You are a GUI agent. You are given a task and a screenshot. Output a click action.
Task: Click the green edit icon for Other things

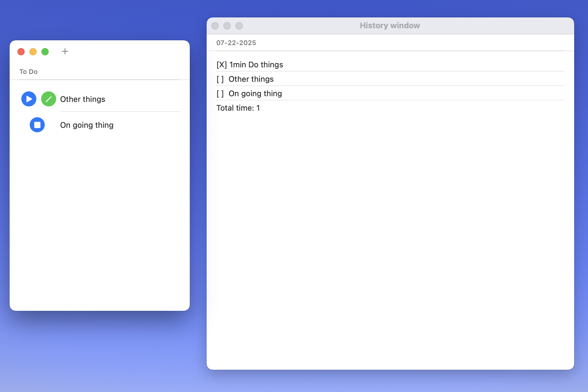tap(48, 99)
